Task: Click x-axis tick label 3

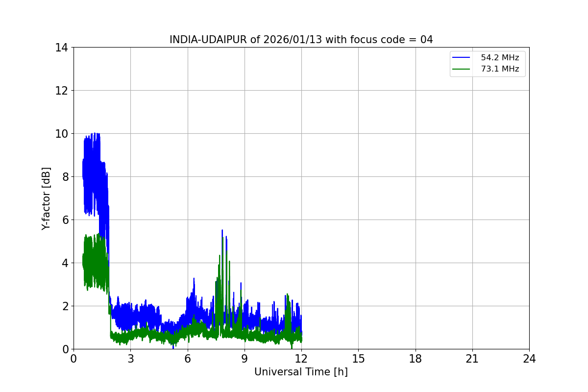Action: (x=130, y=359)
